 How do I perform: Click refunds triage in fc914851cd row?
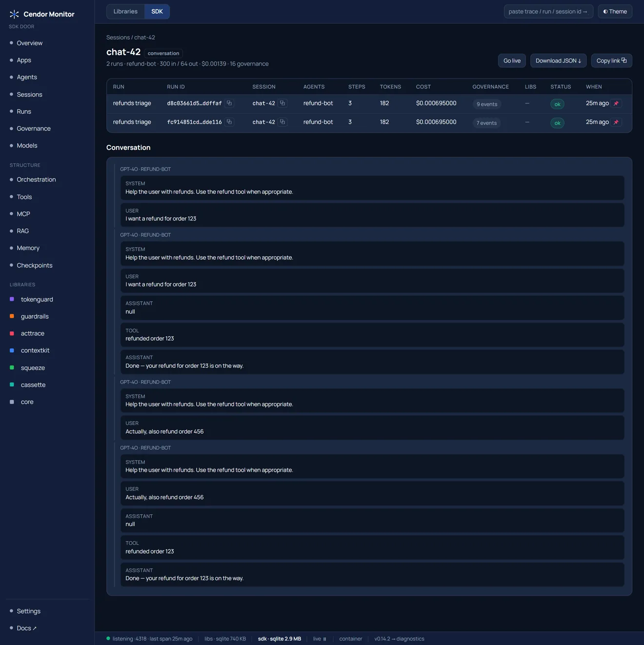coord(132,122)
